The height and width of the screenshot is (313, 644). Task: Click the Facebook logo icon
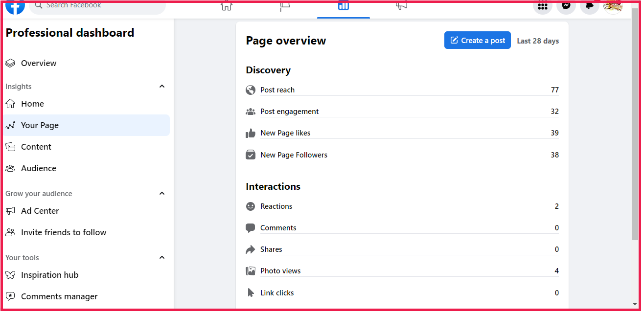15,7
